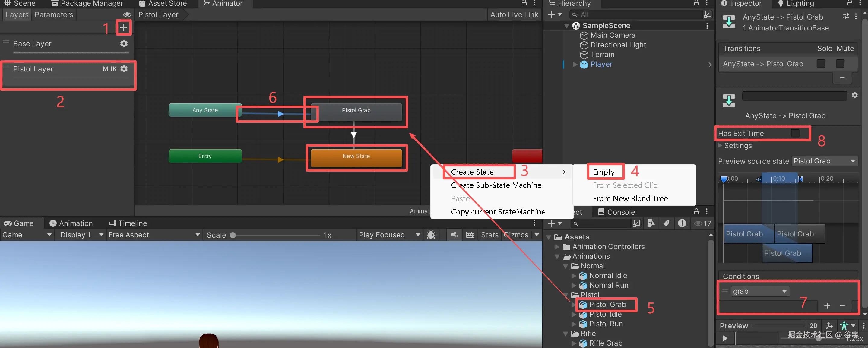Click the Stats button

[x=489, y=235]
